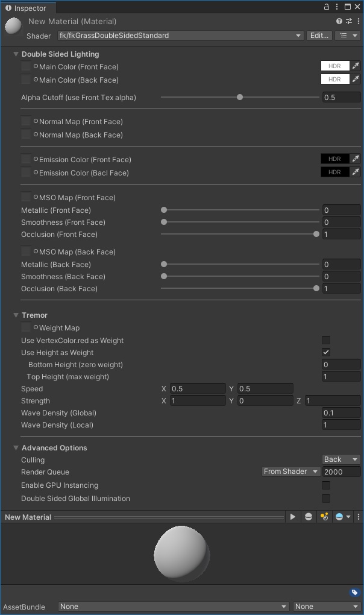
Task: Open the Main Color (Back Face) HDR swatch
Action: coord(335,80)
